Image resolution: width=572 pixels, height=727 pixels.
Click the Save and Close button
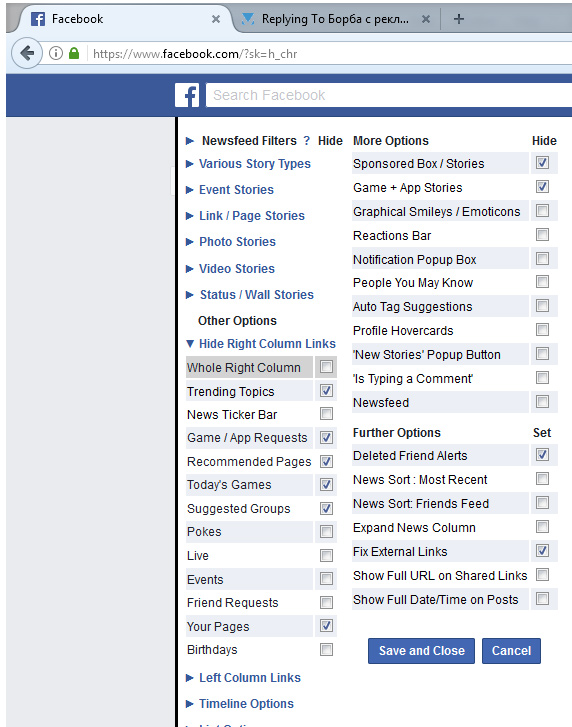click(421, 650)
